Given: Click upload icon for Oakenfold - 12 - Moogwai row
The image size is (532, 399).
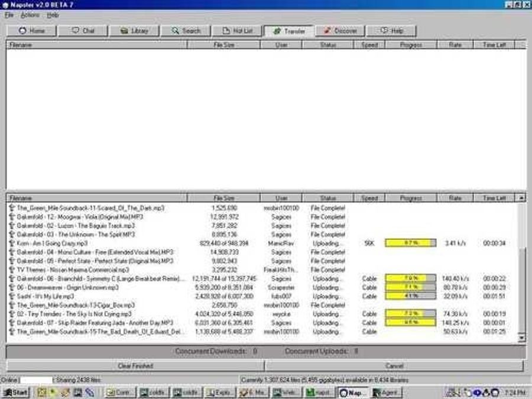Looking at the screenshot, I should pos(12,217).
